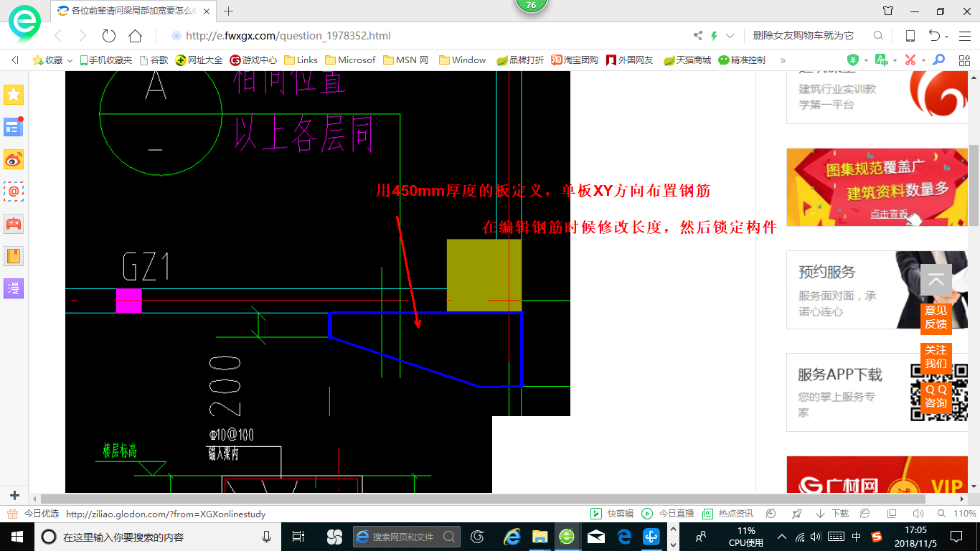
Task: Click the share icon in the address bar
Action: (698, 36)
